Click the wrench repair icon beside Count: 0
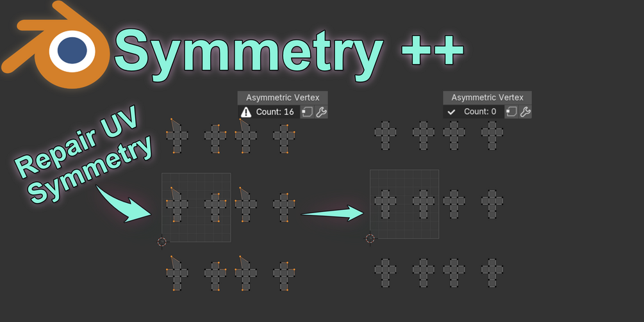The width and height of the screenshot is (644, 322). pos(525,111)
